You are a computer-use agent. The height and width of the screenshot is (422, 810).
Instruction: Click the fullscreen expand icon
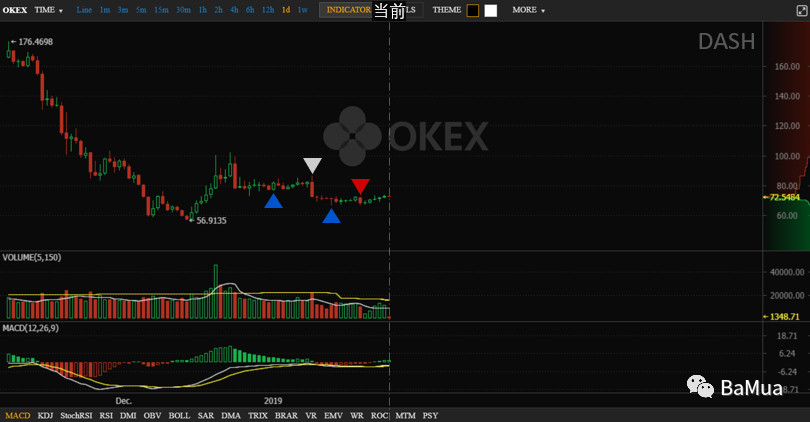click(802, 10)
